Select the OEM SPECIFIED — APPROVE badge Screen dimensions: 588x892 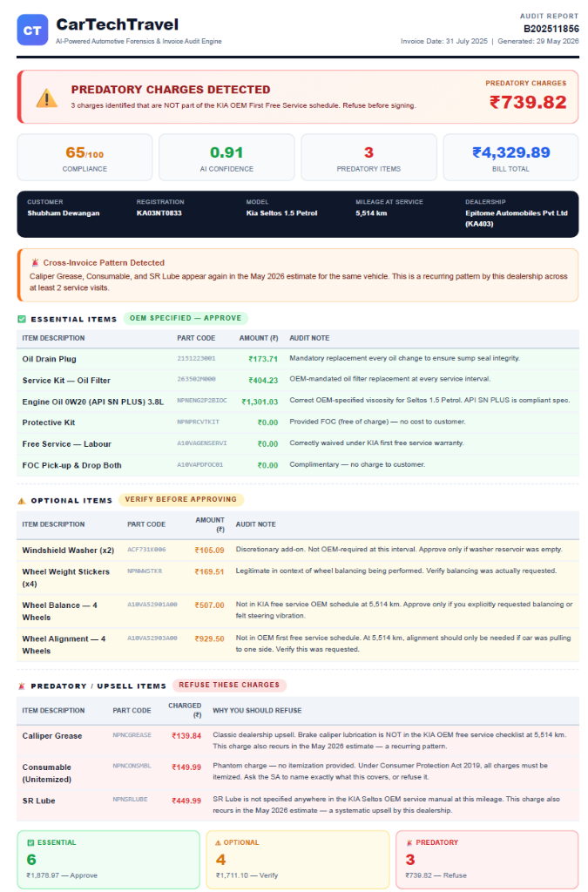186,318
